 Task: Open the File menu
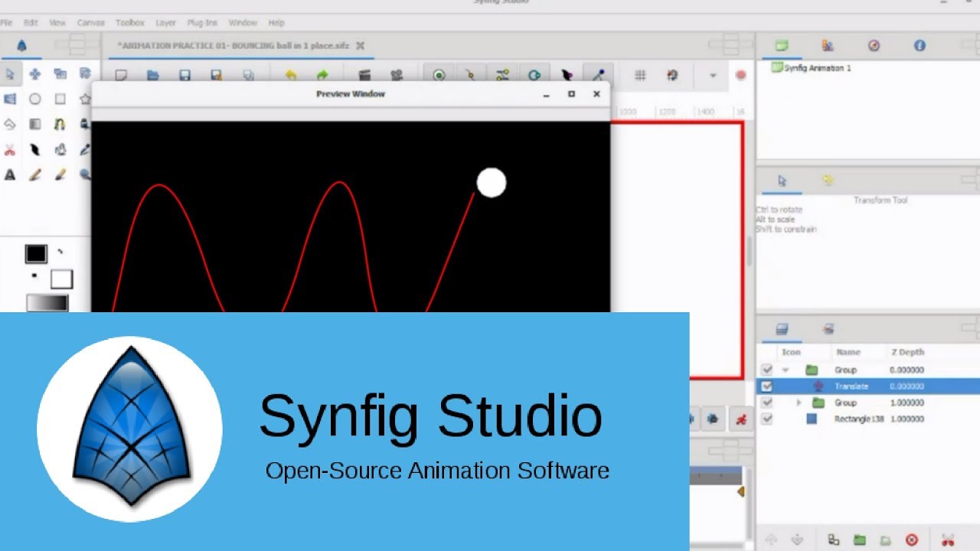click(x=6, y=23)
